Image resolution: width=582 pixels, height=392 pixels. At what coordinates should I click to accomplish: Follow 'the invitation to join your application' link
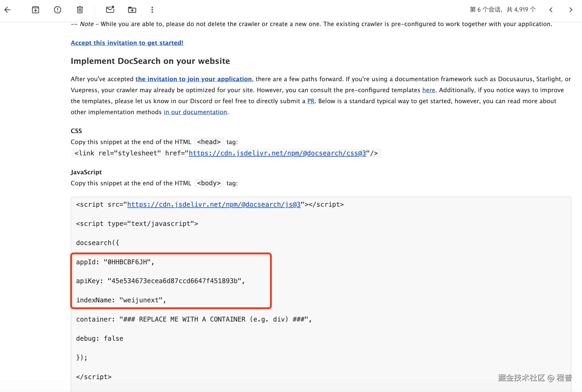[x=193, y=79]
